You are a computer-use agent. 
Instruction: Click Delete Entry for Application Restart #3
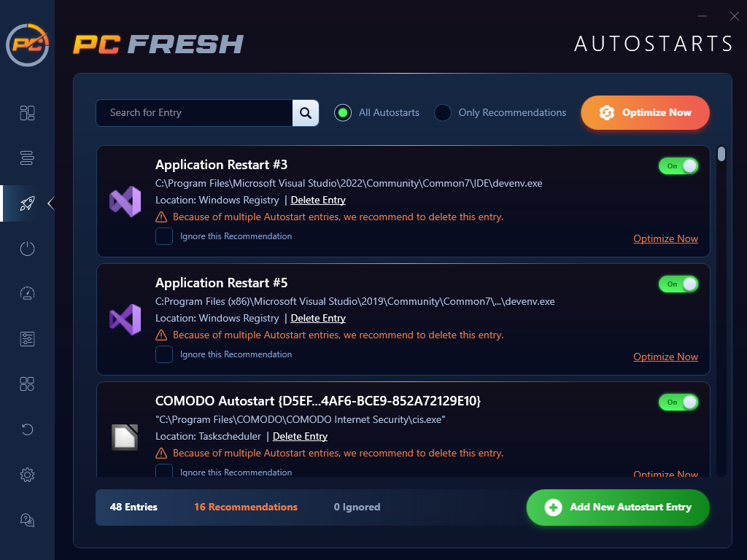coord(318,200)
